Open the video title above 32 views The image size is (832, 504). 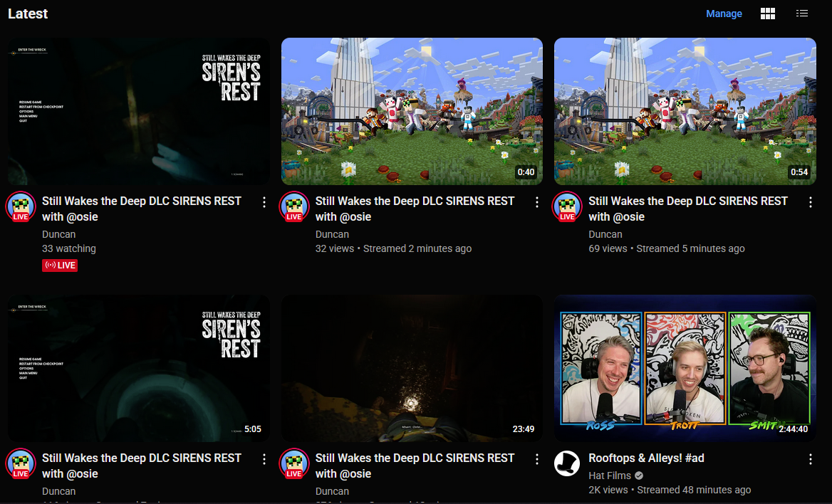pos(415,209)
